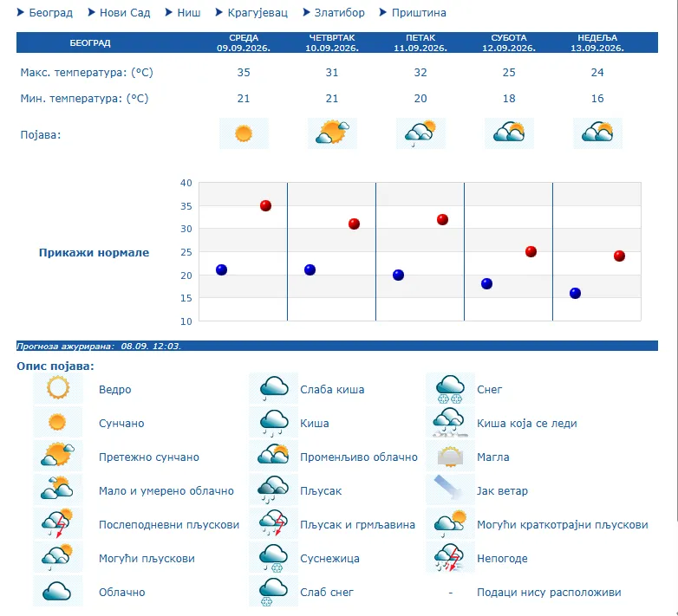Click the Суснежица legend icon
This screenshot has height=616, width=678.
point(274,557)
